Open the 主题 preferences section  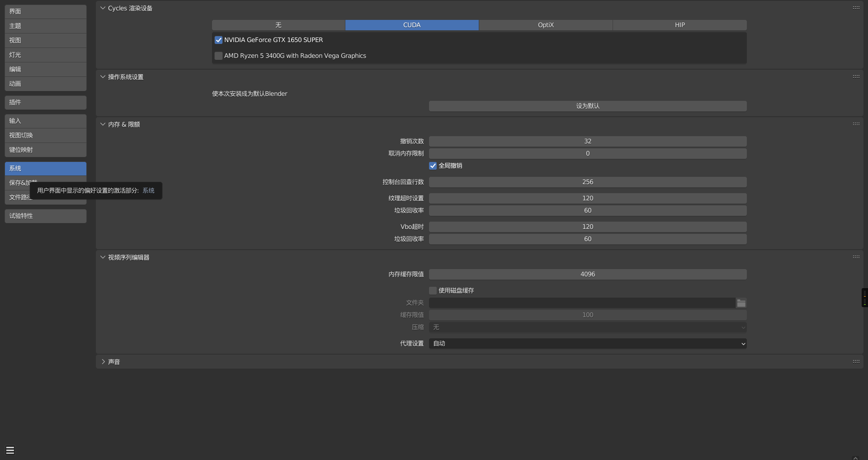tap(46, 26)
